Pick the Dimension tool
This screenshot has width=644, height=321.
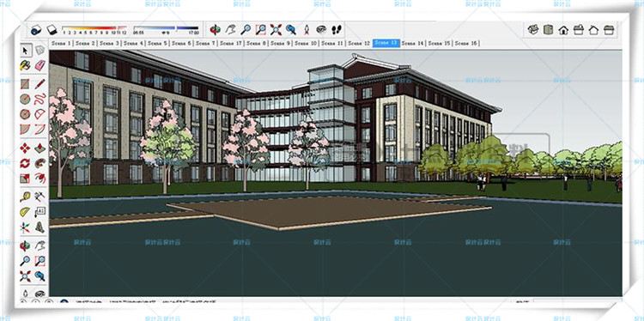(39, 197)
